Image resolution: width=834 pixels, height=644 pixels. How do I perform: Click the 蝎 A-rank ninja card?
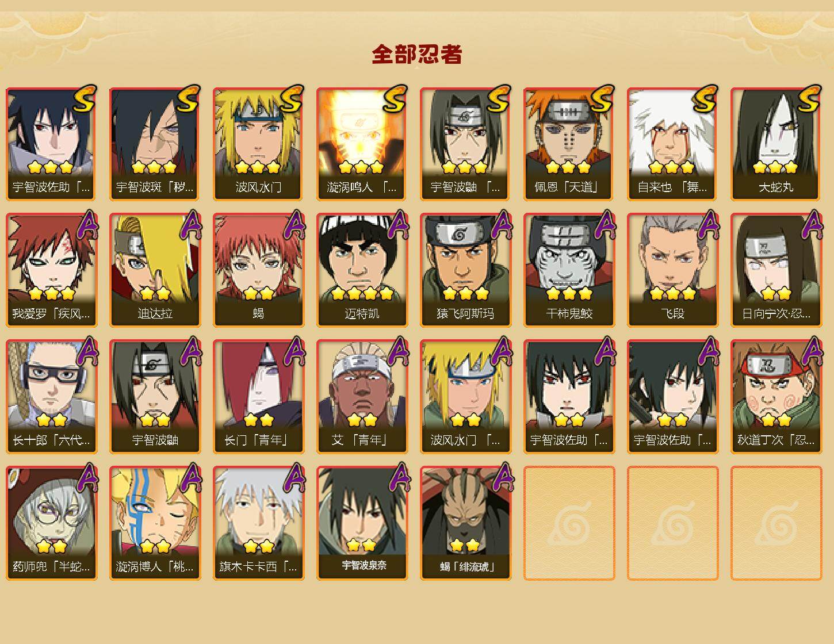[258, 270]
